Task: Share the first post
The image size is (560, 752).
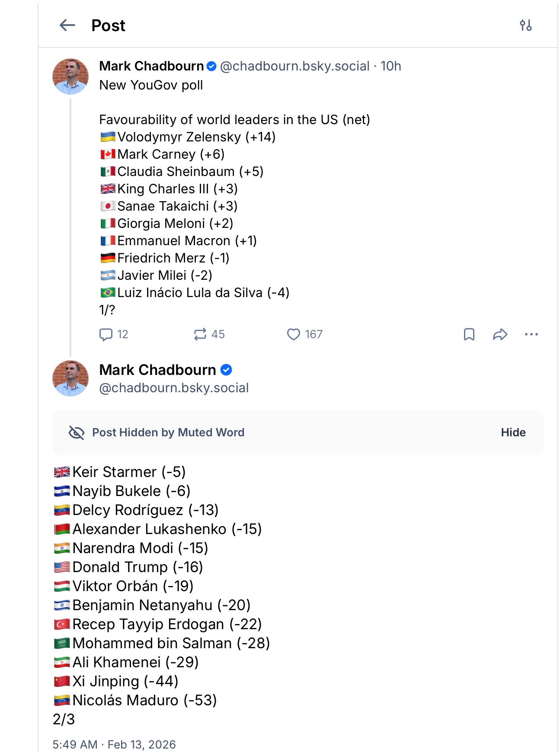Action: (500, 334)
